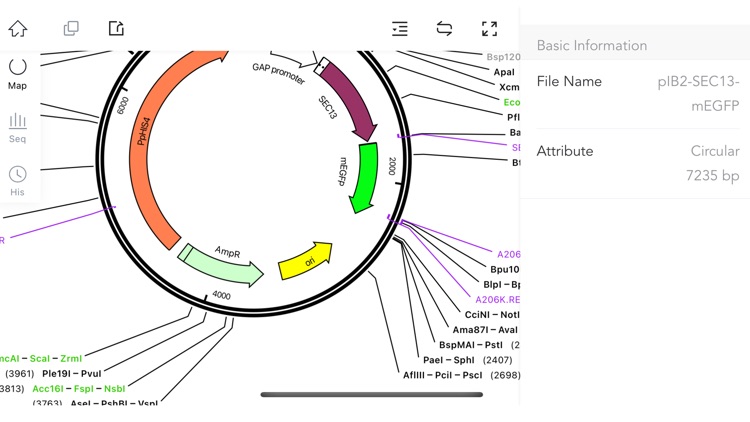The height and width of the screenshot is (422, 750).
Task: Click the (3961) position number
Action: (20, 373)
